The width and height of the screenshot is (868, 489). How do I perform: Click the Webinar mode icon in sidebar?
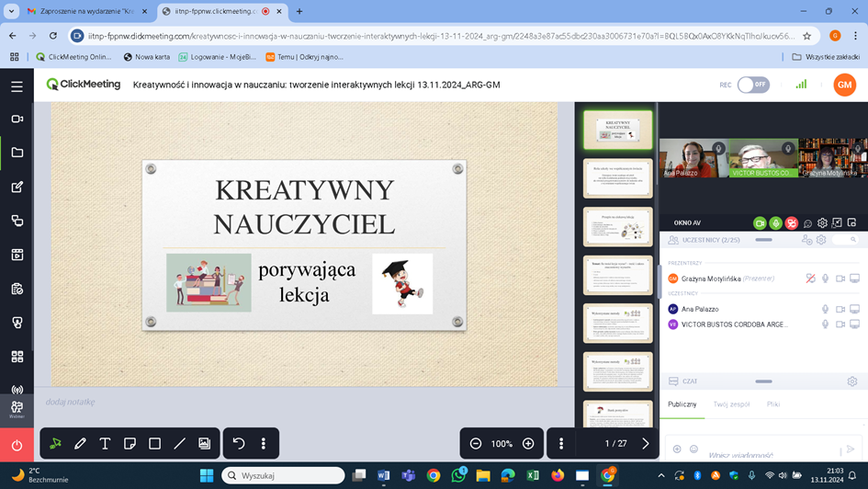17,410
